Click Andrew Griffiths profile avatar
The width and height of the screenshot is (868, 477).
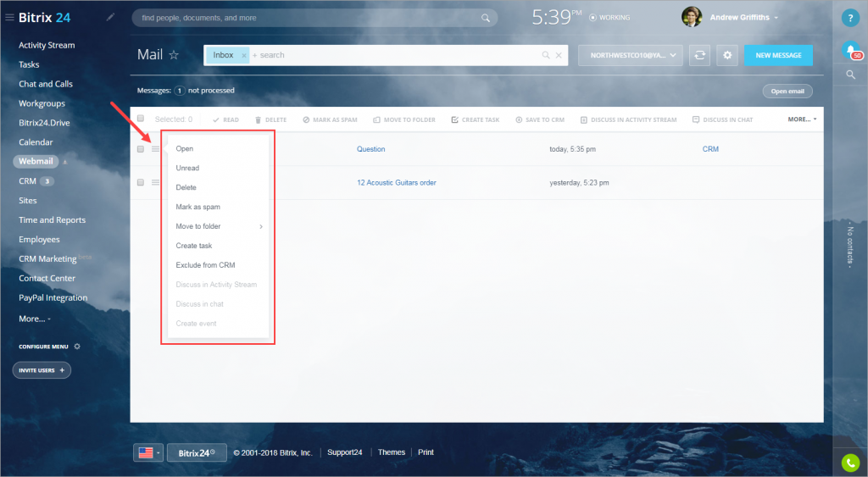pyautogui.click(x=692, y=17)
